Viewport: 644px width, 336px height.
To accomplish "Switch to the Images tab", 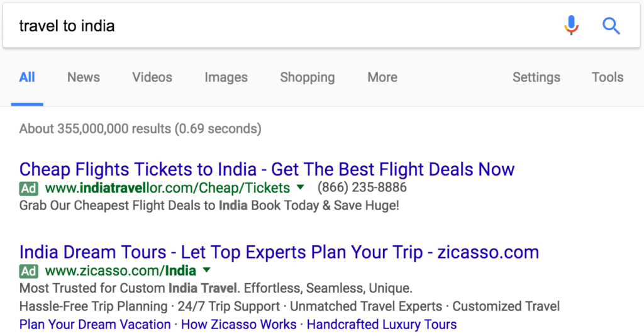I will tap(226, 77).
